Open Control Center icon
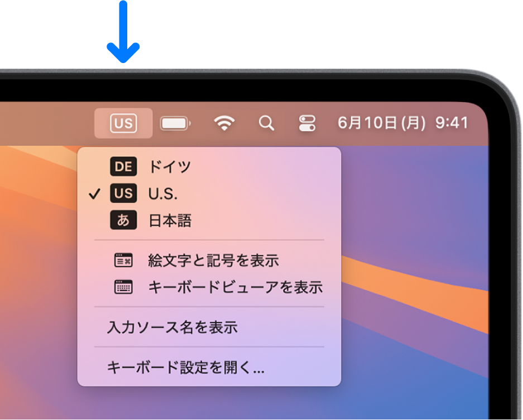 pyautogui.click(x=307, y=123)
